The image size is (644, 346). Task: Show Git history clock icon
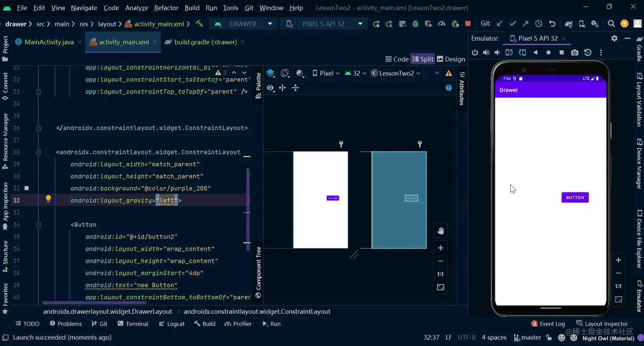(539, 24)
